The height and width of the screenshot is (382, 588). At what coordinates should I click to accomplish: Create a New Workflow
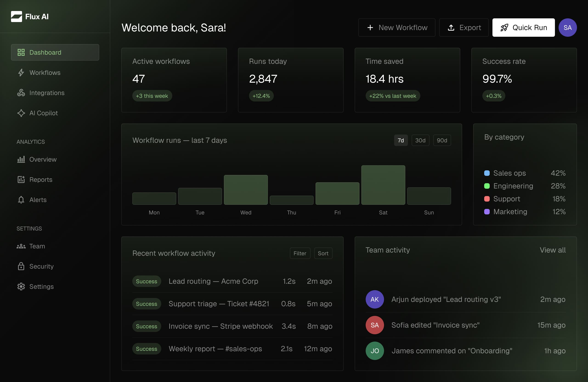tap(397, 27)
